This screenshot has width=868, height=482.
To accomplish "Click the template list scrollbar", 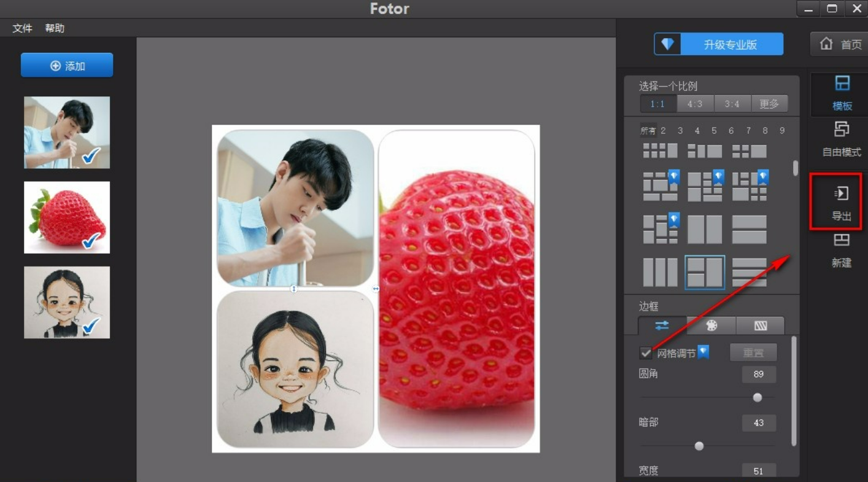I will [x=796, y=168].
